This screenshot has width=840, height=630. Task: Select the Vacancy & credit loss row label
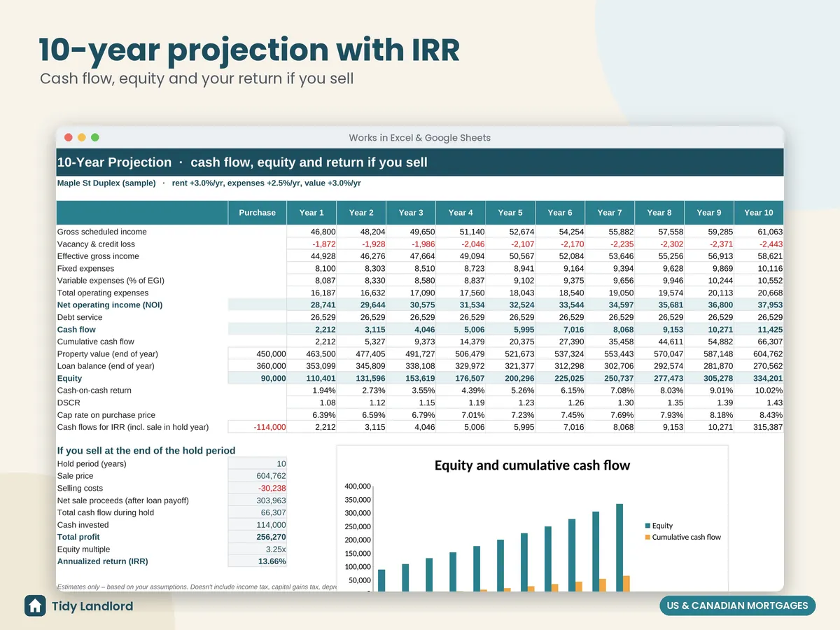(x=96, y=244)
